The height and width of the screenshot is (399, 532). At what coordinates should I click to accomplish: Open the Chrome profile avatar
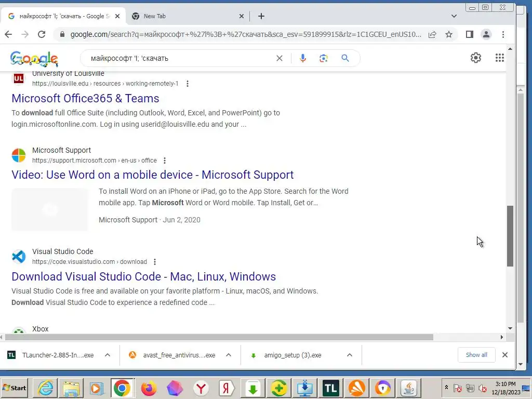point(486,34)
